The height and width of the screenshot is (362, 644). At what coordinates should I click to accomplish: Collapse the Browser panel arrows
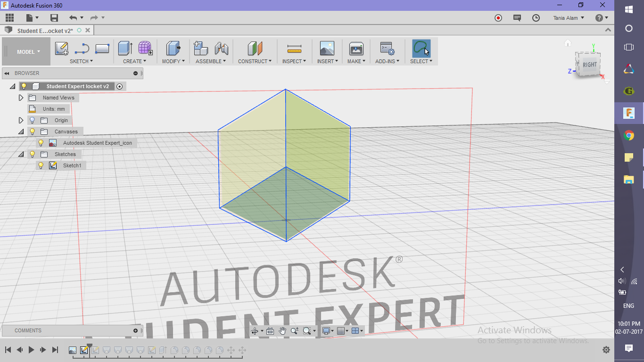click(7, 73)
